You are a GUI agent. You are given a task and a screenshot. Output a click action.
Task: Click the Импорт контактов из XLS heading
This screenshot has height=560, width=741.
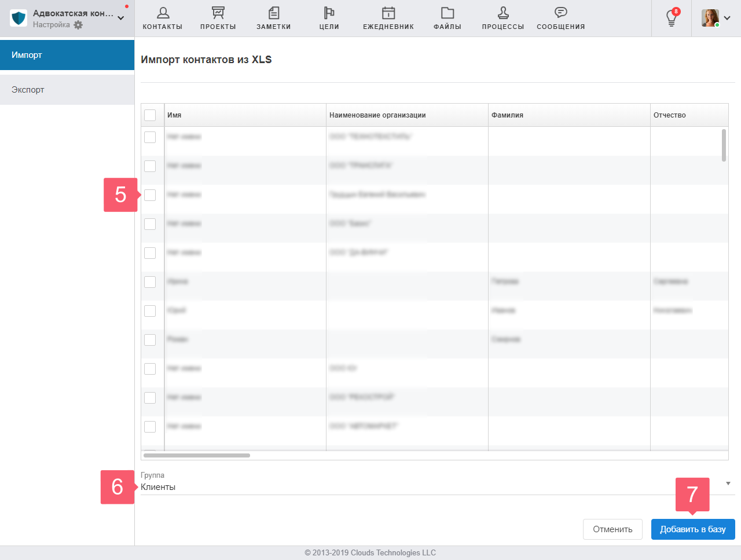click(206, 60)
